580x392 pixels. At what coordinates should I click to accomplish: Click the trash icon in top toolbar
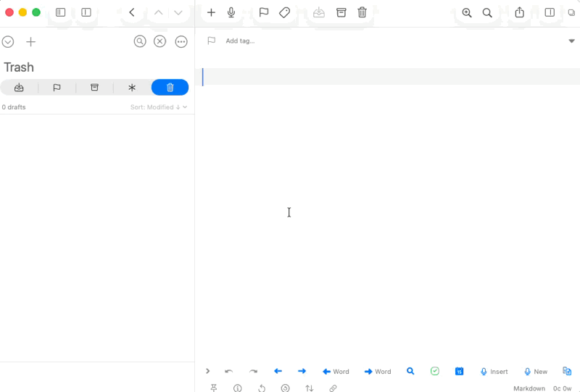(362, 12)
